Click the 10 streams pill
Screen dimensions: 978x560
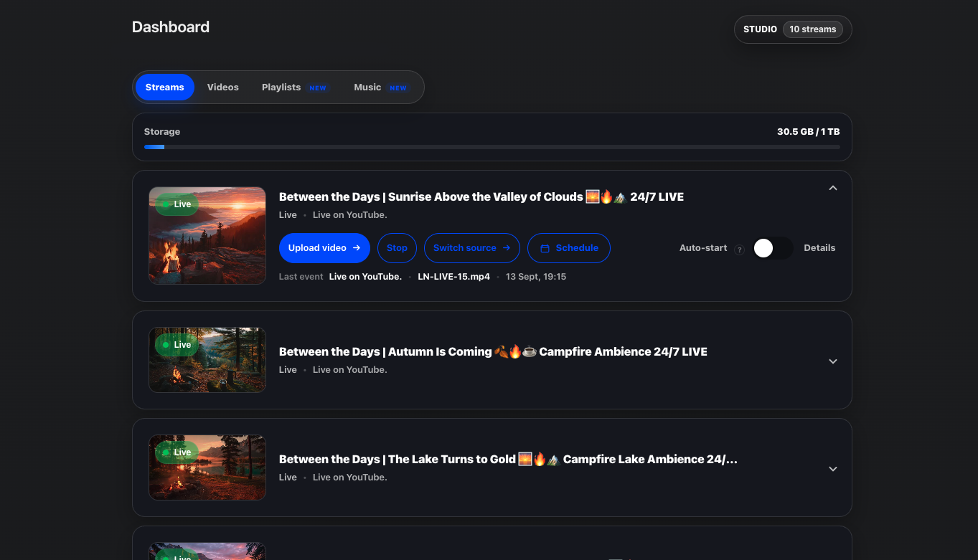[x=813, y=29]
